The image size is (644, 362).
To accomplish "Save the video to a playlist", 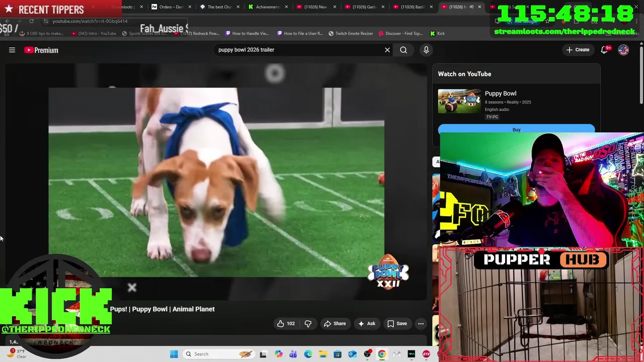I will pos(397,323).
